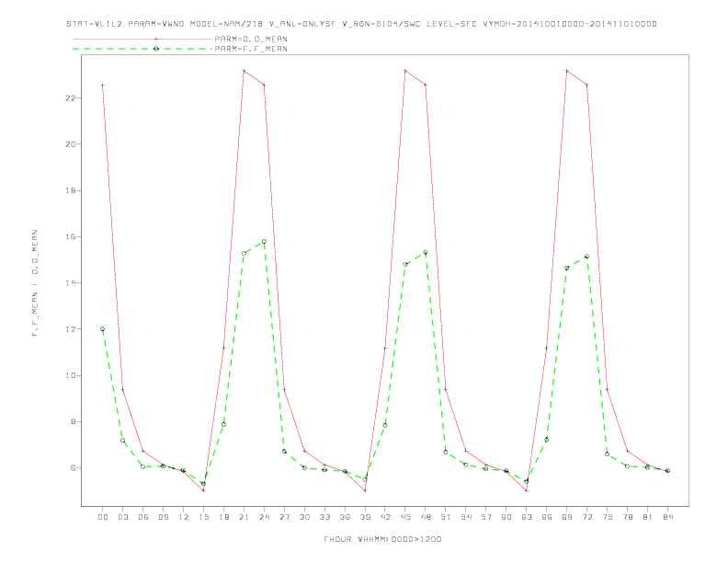The image size is (728, 563).
Task: Click x-axis forecast hour label 39
Action: coord(365,517)
